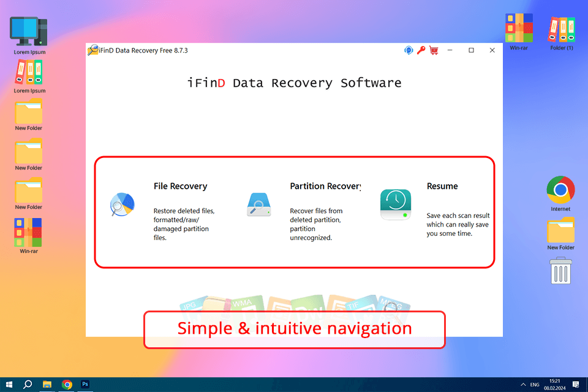Click the iFinD app logo in title bar
This screenshot has width=588, height=392.
pyautogui.click(x=92, y=50)
